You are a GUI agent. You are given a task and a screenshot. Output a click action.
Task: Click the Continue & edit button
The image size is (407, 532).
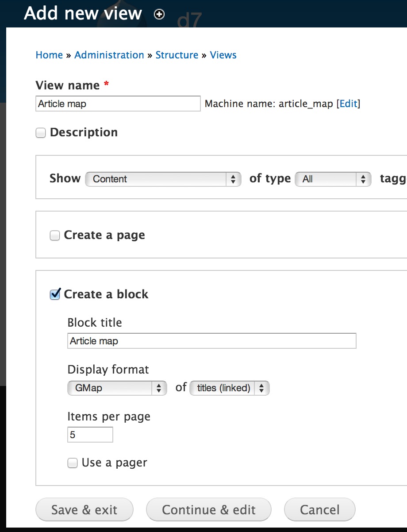point(209,509)
